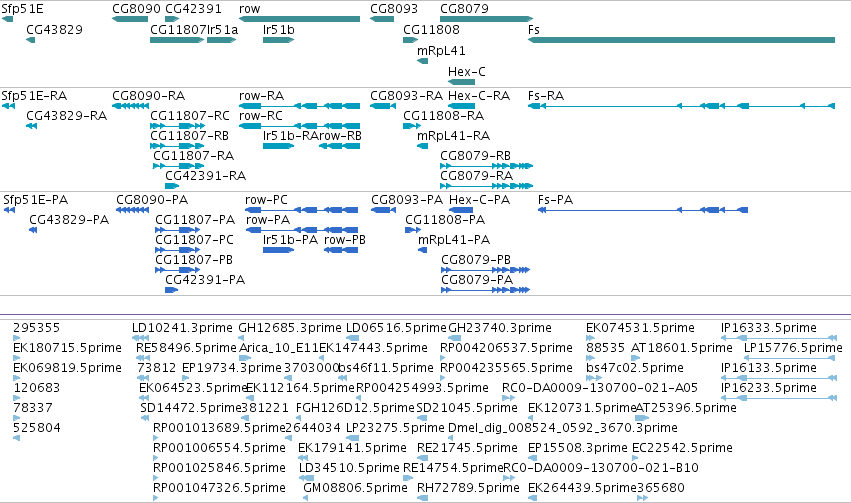Select the Dmel_dig_008524_0592_3670.3prime label
The image size is (851, 503).
pyautogui.click(x=563, y=428)
